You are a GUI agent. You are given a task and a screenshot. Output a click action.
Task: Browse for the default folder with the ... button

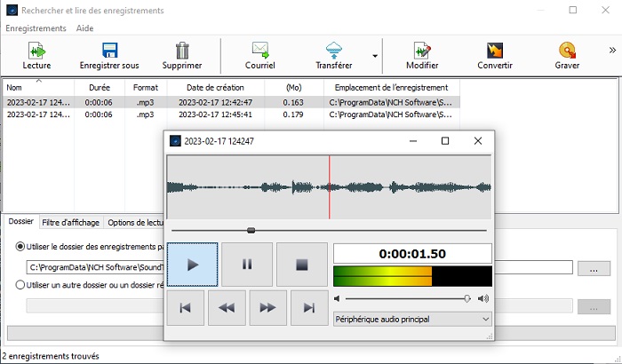pos(594,268)
